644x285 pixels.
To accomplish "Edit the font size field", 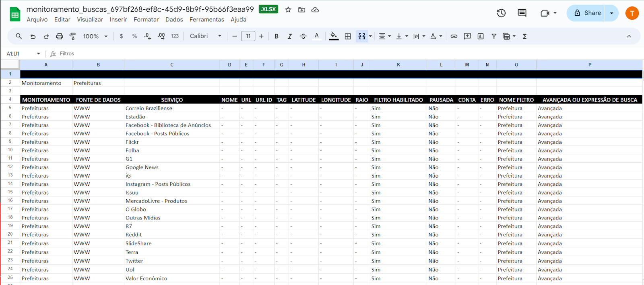I will click(x=248, y=36).
